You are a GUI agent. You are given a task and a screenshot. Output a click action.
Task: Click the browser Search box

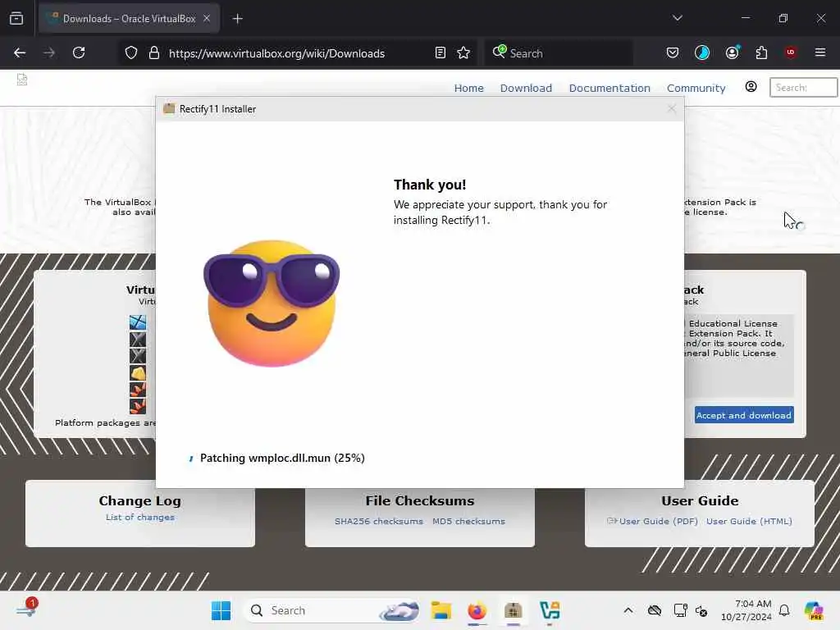[559, 53]
